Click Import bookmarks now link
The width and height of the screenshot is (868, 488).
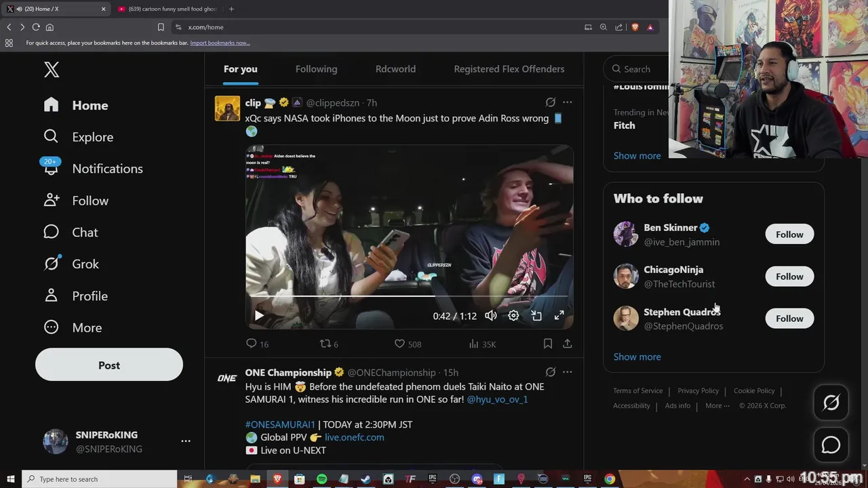pyautogui.click(x=220, y=43)
